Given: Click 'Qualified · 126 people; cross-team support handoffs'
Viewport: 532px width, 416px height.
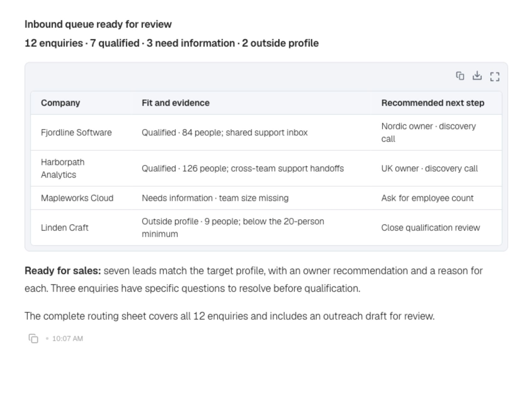Looking at the screenshot, I should tap(243, 168).
